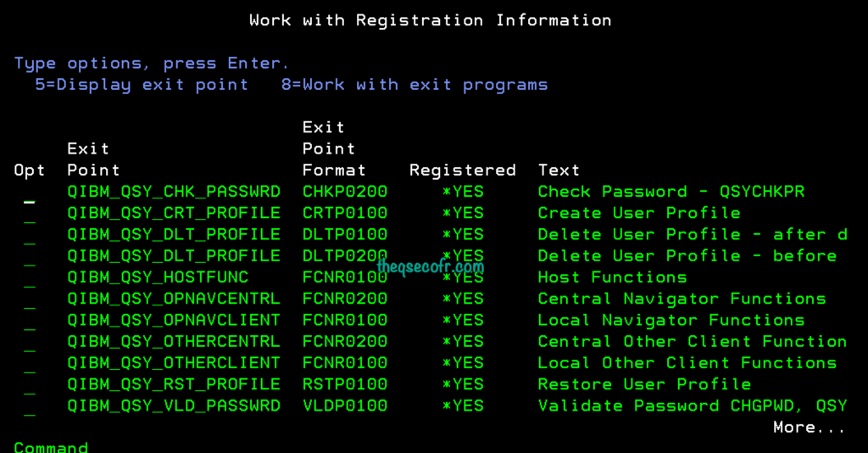Screen dimensions: 868x453
Task: Click the VLDP0100 format value
Action: tap(345, 406)
